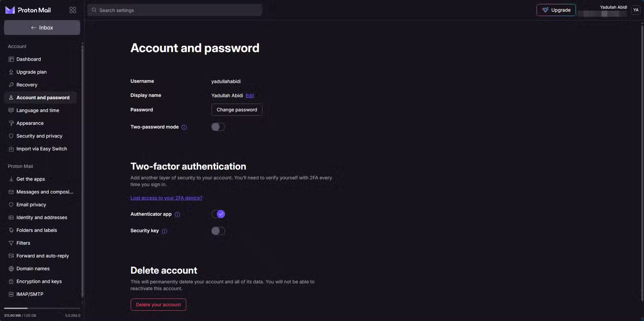This screenshot has width=644, height=321.
Task: Disable the Authenticator app toggle
Action: coord(218,214)
